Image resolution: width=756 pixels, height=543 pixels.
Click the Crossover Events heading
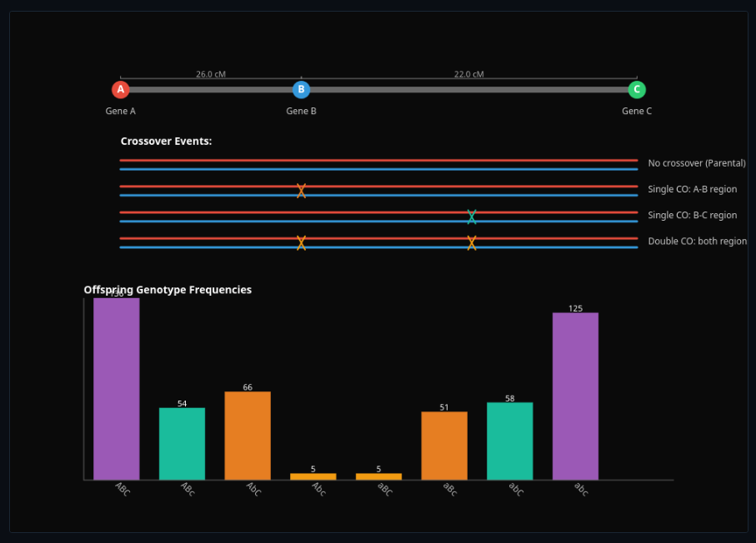166,142
